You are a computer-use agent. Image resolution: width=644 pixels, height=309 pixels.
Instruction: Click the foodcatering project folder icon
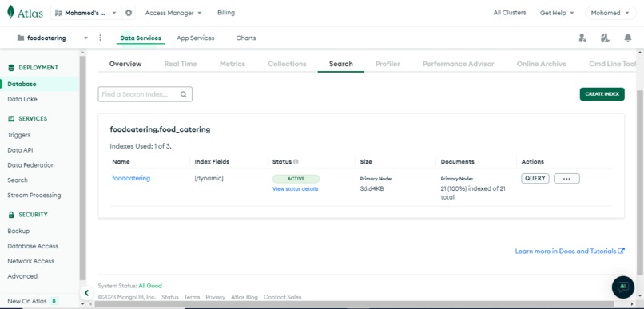[21, 38]
